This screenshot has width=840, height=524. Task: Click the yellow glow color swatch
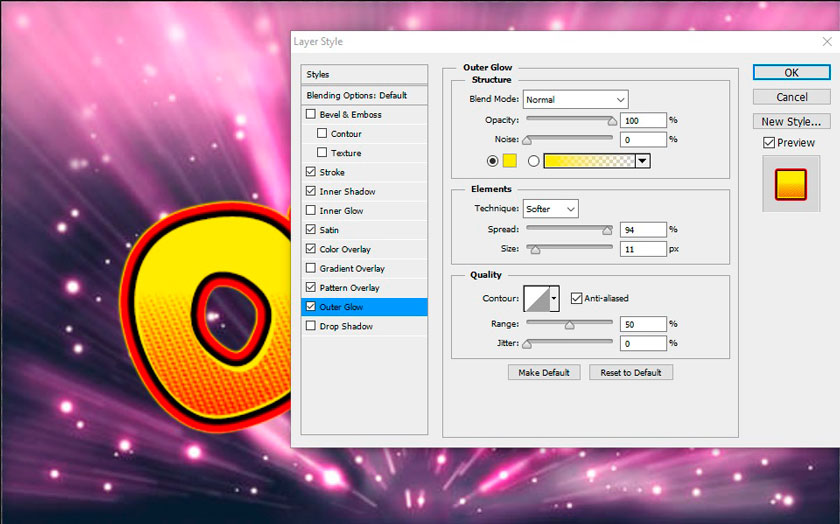[x=509, y=161]
